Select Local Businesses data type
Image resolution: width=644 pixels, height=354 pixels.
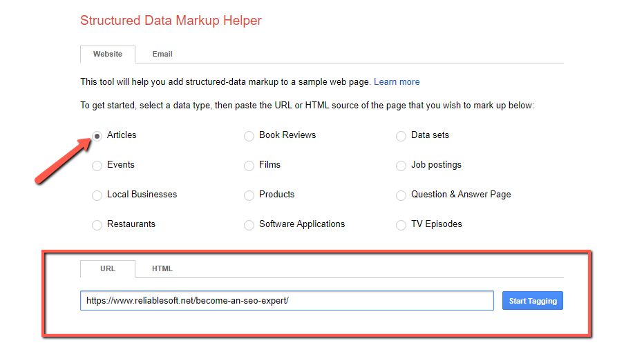pos(97,195)
